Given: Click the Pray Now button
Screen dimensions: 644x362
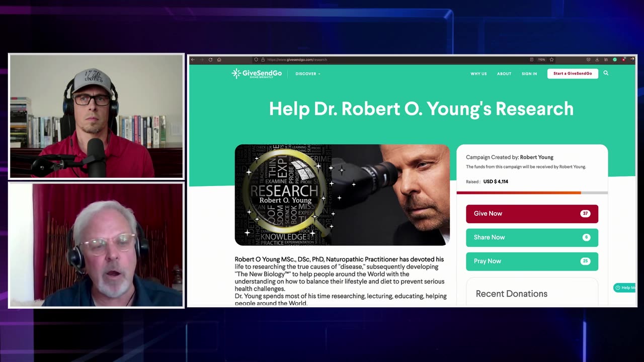Looking at the screenshot, I should click(x=532, y=261).
